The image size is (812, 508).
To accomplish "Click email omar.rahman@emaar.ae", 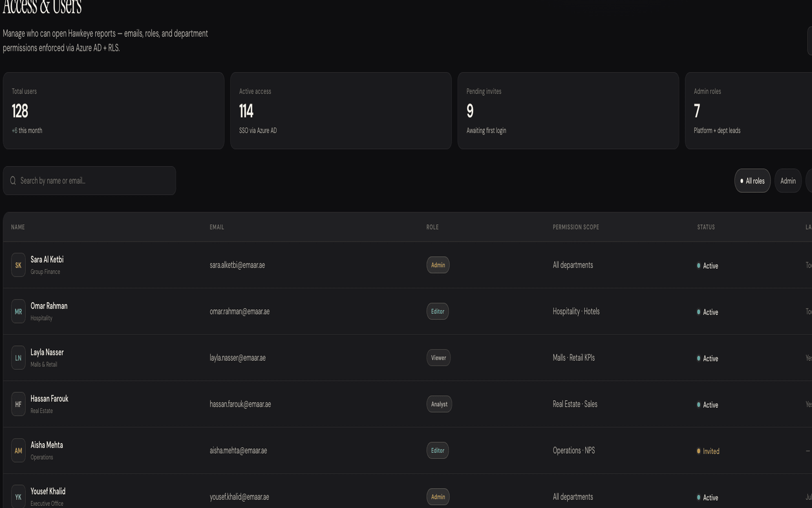I will click(240, 312).
